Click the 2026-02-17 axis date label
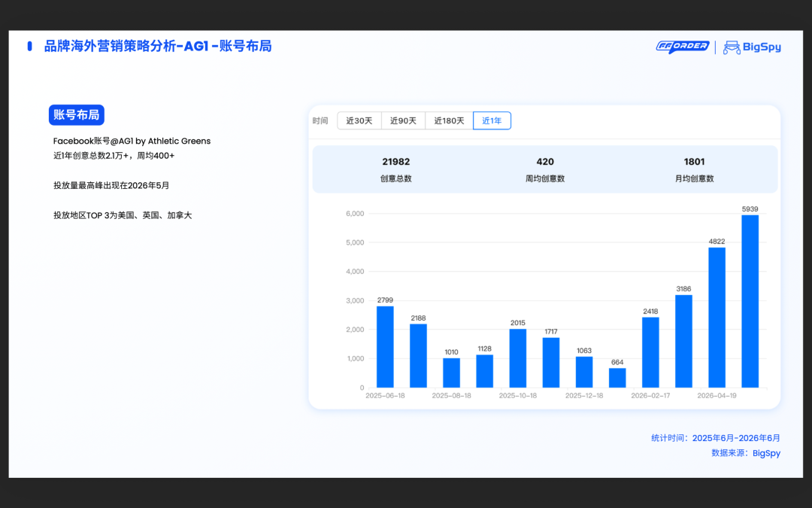This screenshot has height=508, width=812. (x=650, y=396)
